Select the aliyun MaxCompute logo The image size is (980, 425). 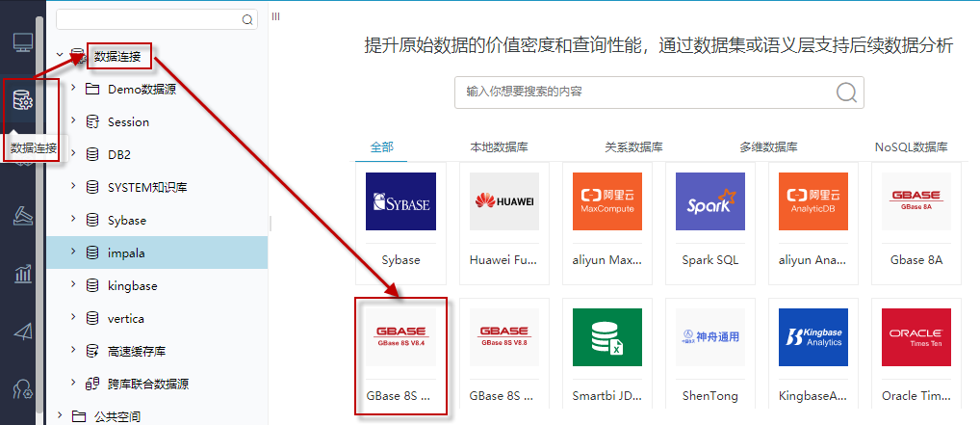coord(607,201)
